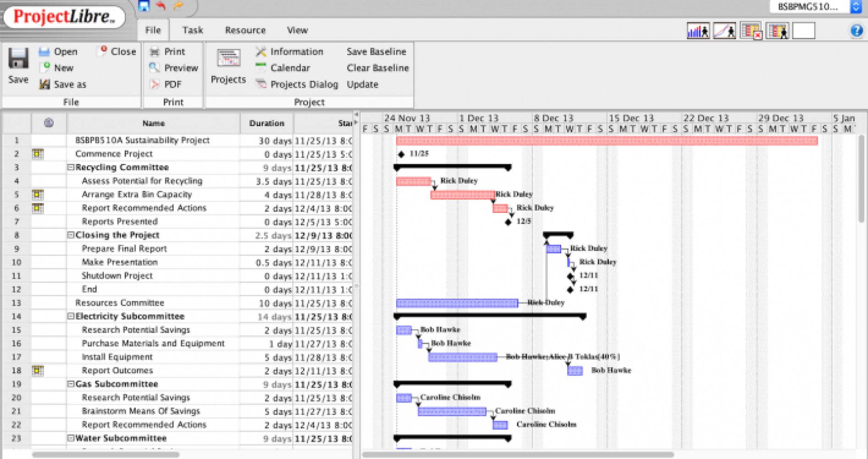This screenshot has width=868, height=459.
Task: Click the Name column header
Action: 154,123
